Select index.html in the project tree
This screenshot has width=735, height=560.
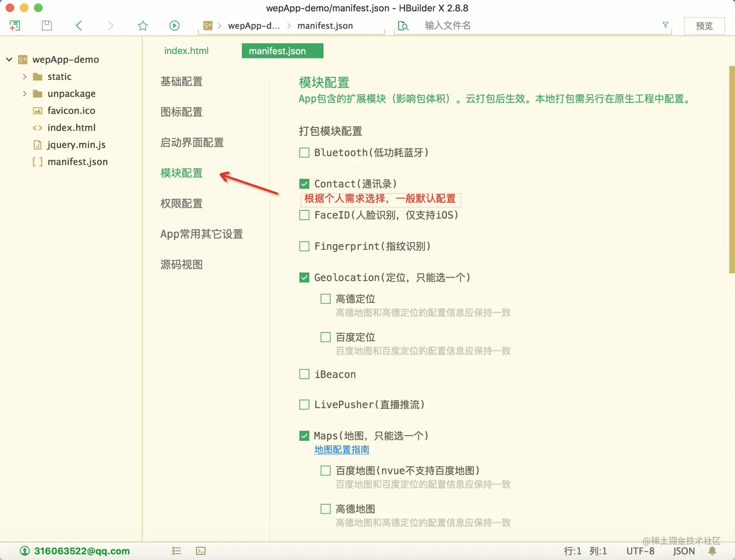coord(71,128)
